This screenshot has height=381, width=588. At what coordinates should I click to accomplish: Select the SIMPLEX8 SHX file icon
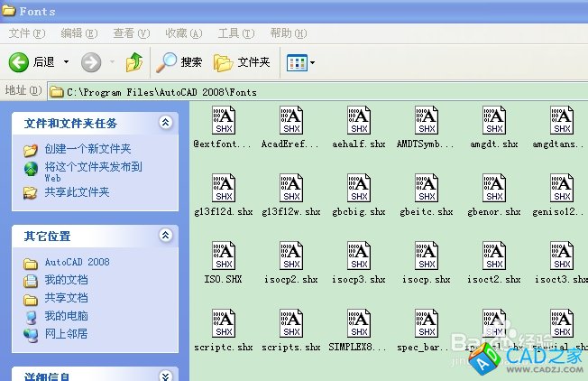point(359,323)
